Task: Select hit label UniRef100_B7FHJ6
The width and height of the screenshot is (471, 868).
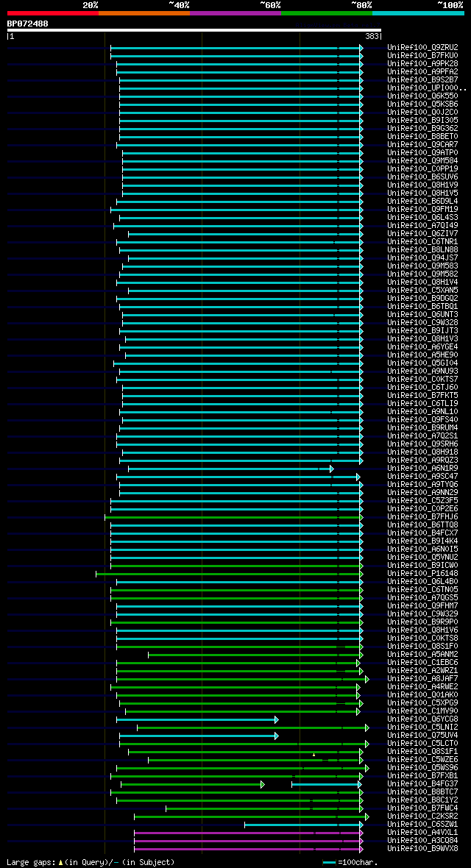Action: coord(422,516)
